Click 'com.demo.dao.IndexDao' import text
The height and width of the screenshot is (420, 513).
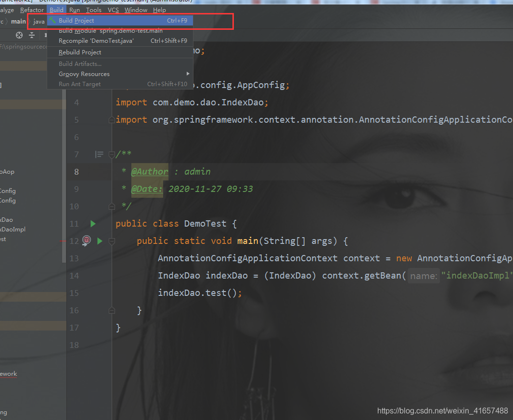coord(208,102)
